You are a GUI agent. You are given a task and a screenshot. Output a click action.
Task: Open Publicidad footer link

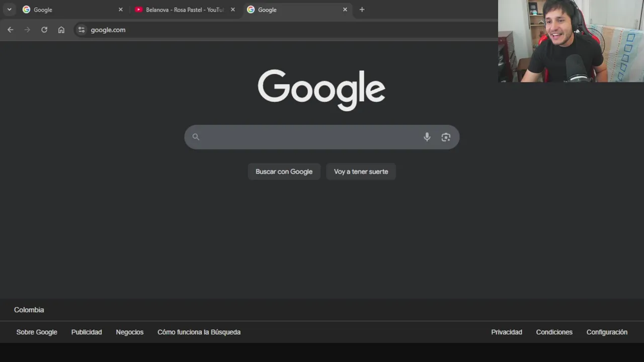click(87, 332)
